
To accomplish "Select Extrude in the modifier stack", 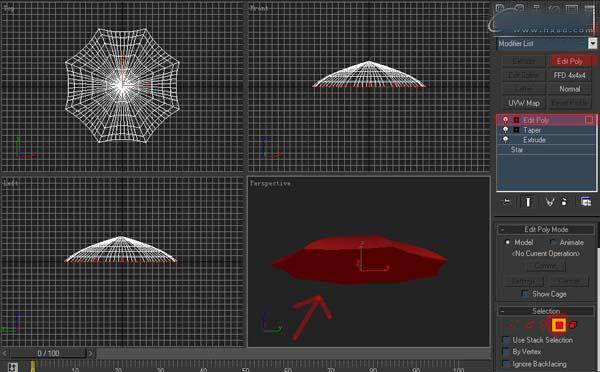I will pos(546,140).
